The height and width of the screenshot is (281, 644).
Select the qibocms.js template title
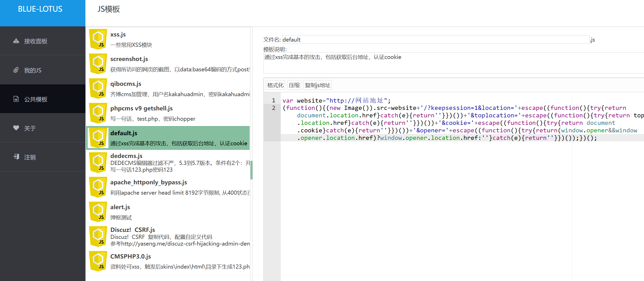pyautogui.click(x=126, y=84)
